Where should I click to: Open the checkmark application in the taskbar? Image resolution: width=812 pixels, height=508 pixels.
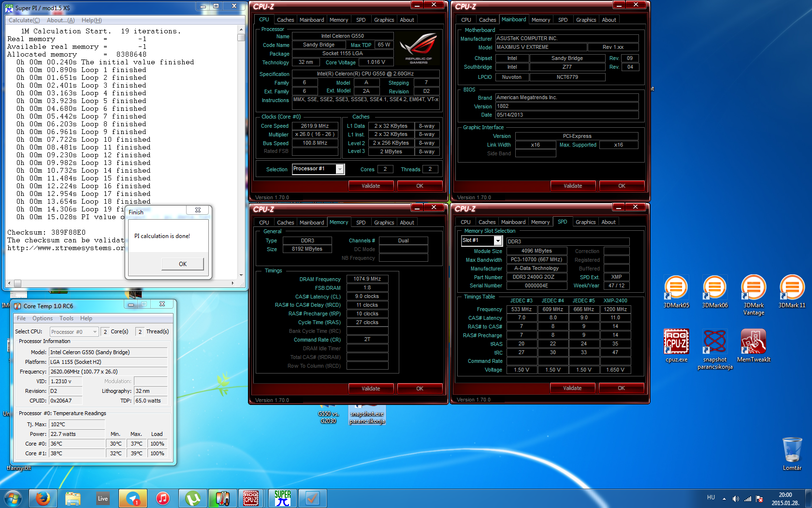(312, 498)
